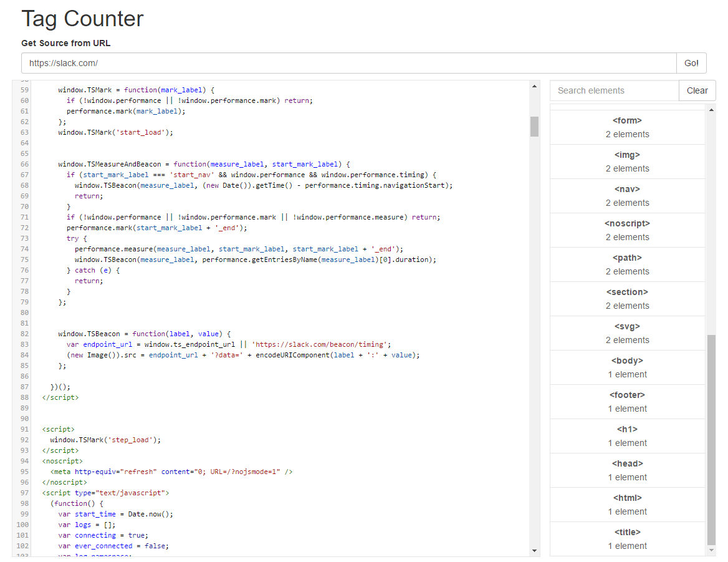The height and width of the screenshot is (562, 728).
Task: Click line number 102 in the gutter
Action: 22,546
